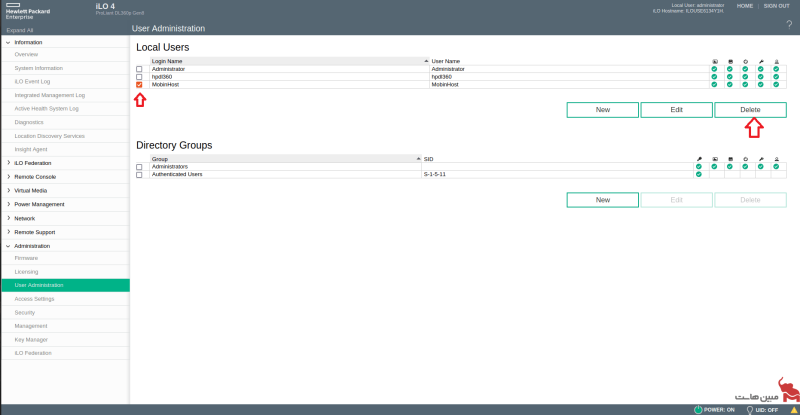Viewport: 800px width, 415px height.
Task: Click the Remote Console privilege icon in Local Users header
Action: 715,61
